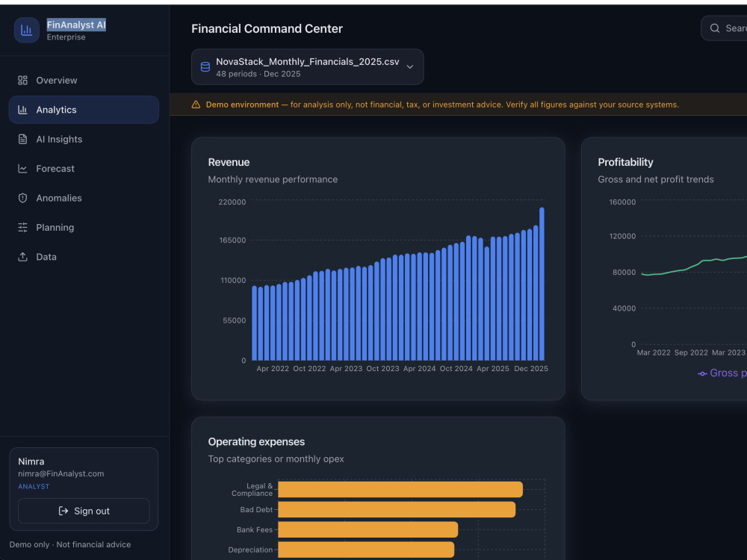Click 'Monthly revenue performance' subtitle
Screen dimensions: 747x560
click(273, 179)
